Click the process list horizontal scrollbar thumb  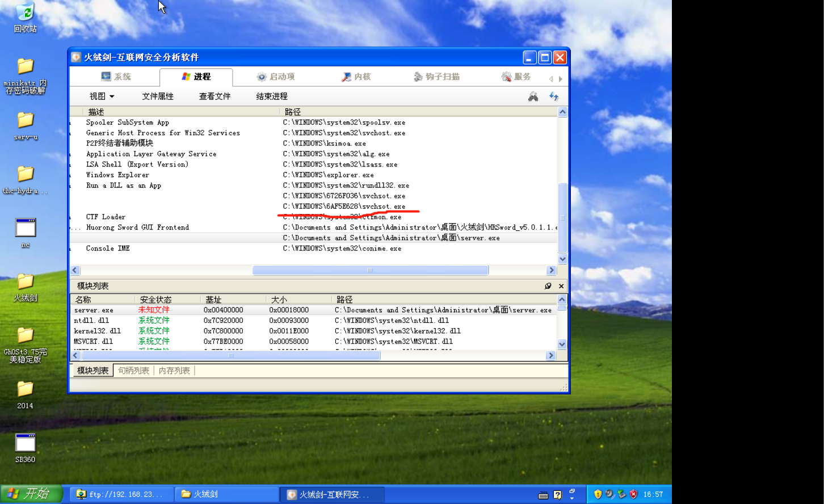[370, 270]
